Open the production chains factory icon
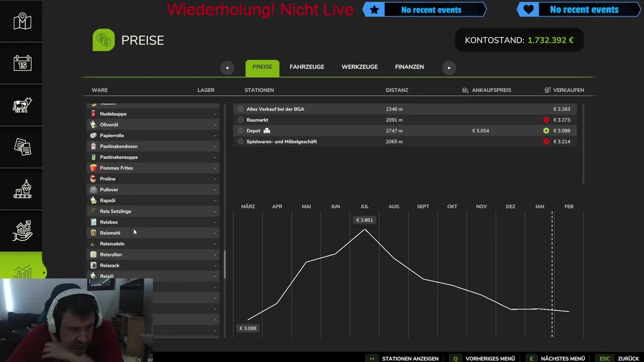 point(23,189)
